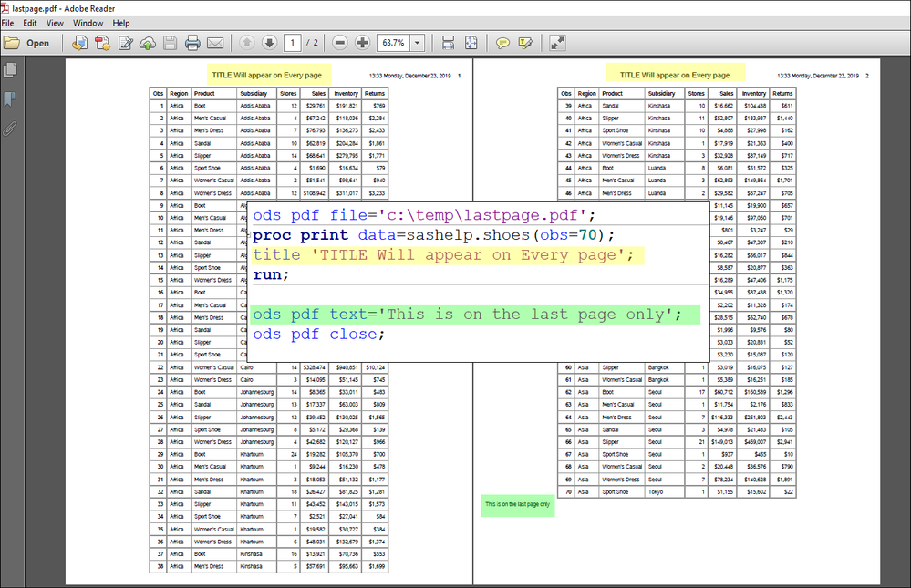This screenshot has width=911, height=588.
Task: Toggle read mode full-screen view
Action: (557, 43)
